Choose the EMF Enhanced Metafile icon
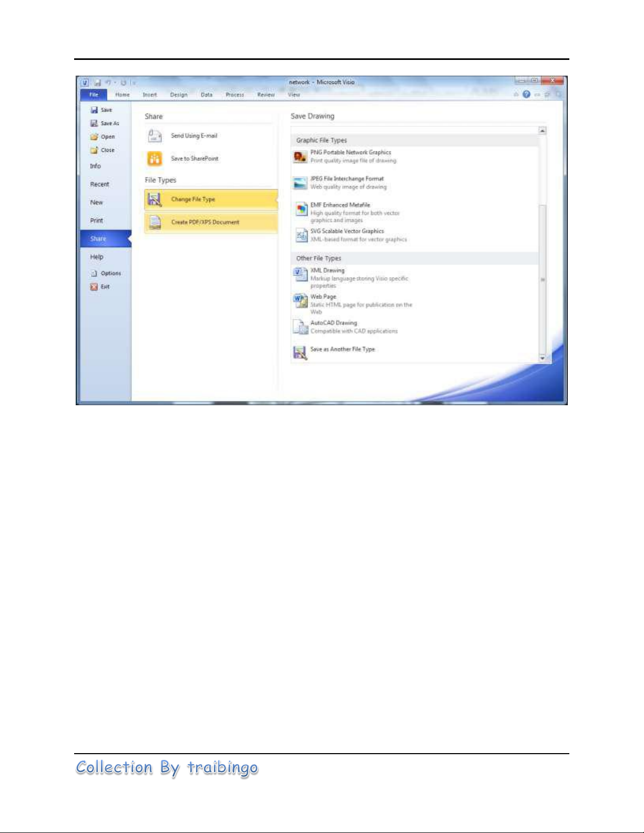The height and width of the screenshot is (833, 644). click(x=301, y=210)
